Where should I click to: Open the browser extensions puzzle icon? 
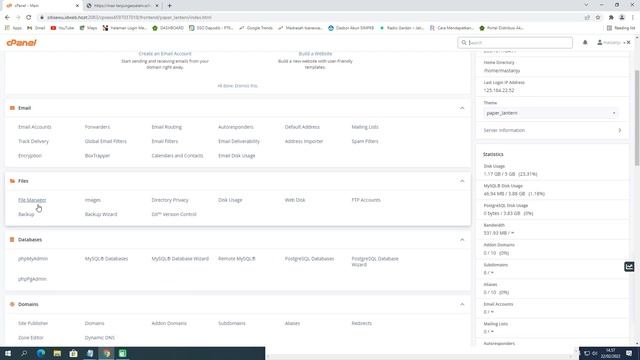[x=611, y=18]
